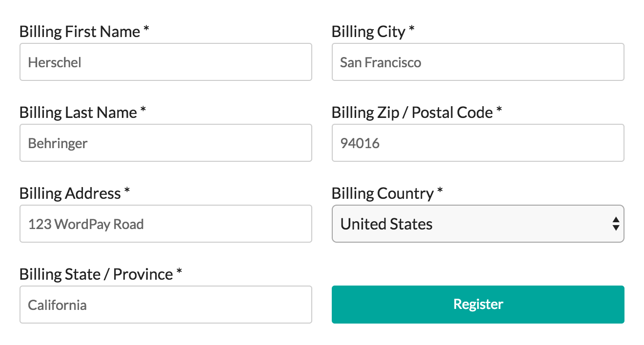Click the "Billing Country" label text
Screen dimensions: 644x345
pyautogui.click(x=382, y=194)
